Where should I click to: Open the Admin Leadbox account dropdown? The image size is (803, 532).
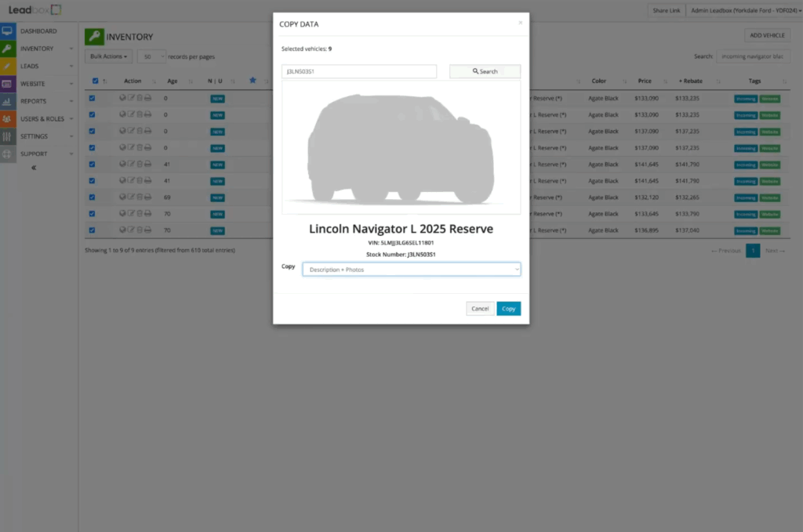pos(746,10)
